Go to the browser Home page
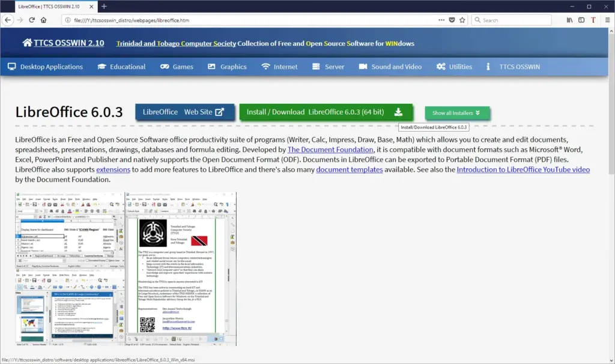Viewport: 615px width, 364px height. pyautogui.click(x=44, y=20)
